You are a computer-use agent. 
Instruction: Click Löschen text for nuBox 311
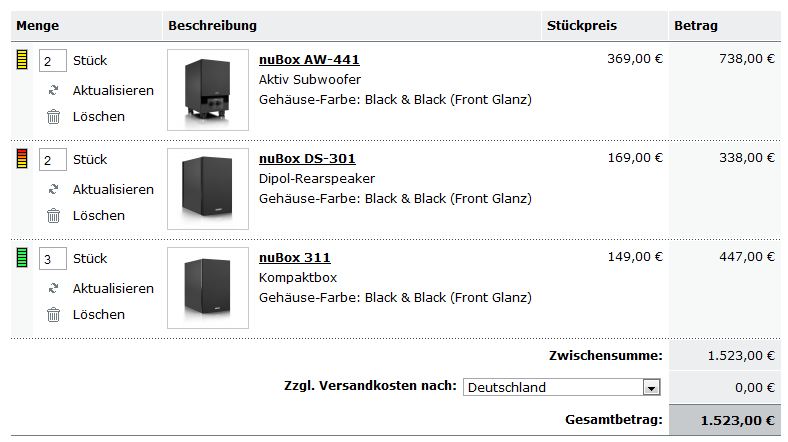pos(99,314)
